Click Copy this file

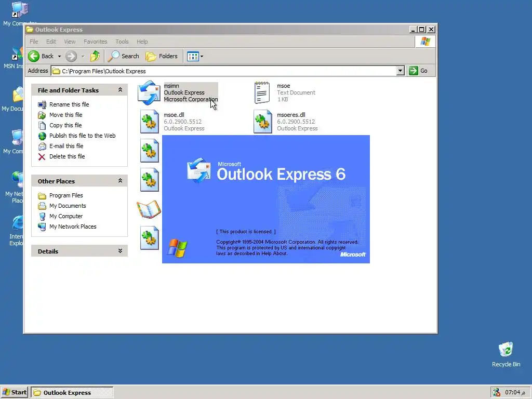(x=65, y=125)
